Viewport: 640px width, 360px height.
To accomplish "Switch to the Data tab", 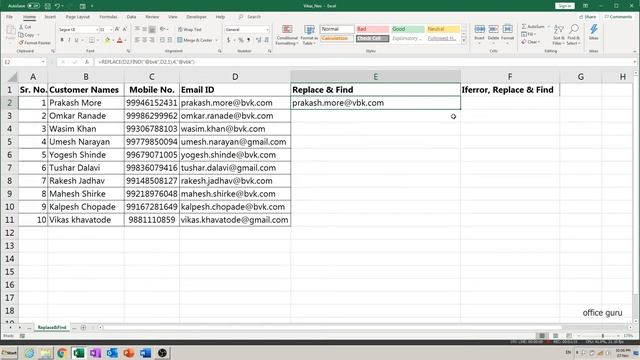I will click(131, 17).
